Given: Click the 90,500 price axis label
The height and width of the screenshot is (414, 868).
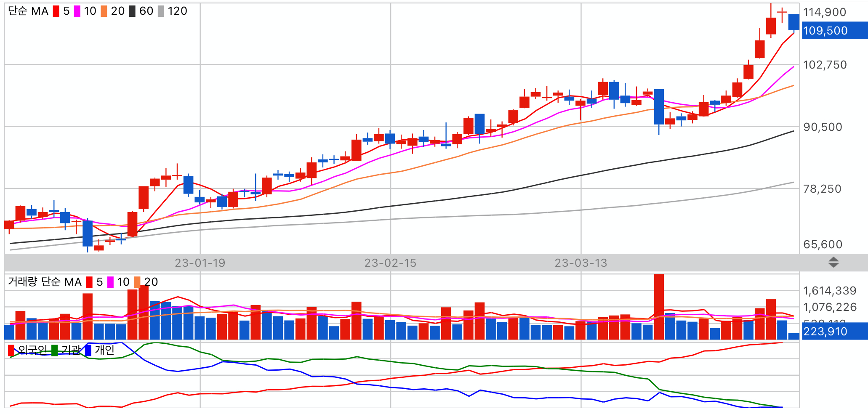Looking at the screenshot, I should 823,127.
